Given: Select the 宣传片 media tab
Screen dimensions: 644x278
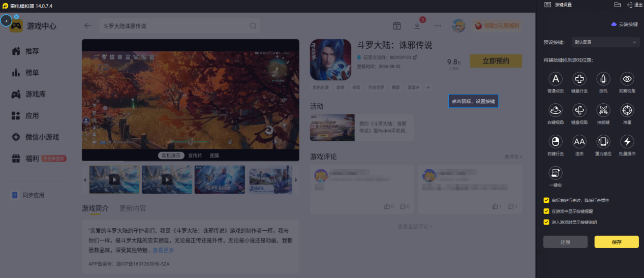Looking at the screenshot, I should [x=195, y=156].
